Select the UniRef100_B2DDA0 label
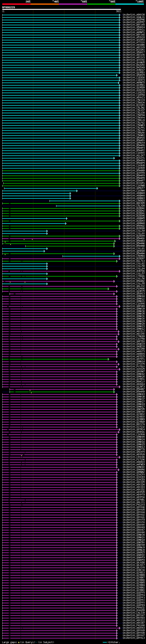146x644 pixels. click(134, 208)
